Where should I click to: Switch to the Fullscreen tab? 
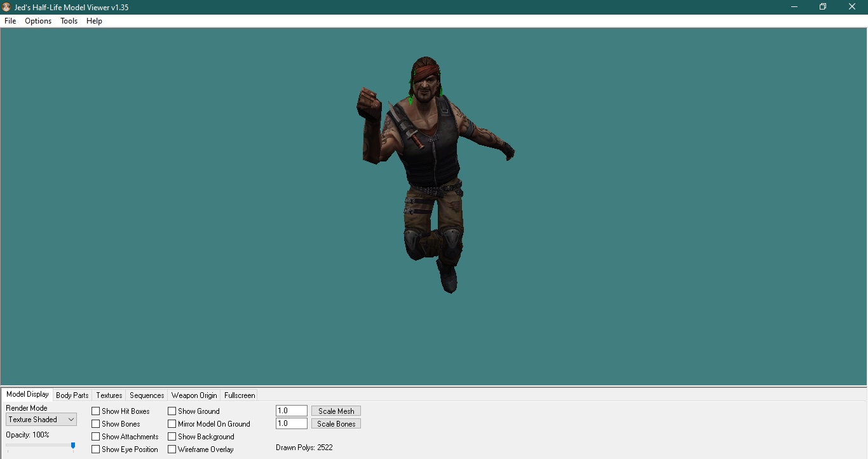point(240,395)
